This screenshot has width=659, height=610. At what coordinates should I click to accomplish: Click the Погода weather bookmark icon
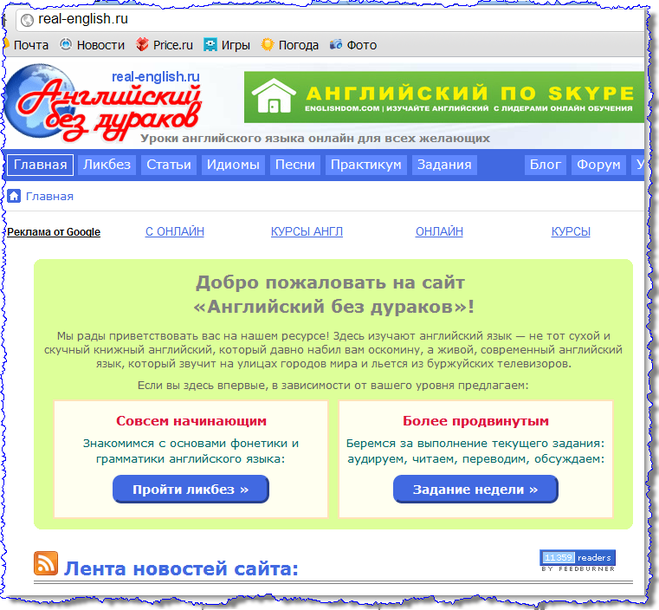(268, 45)
